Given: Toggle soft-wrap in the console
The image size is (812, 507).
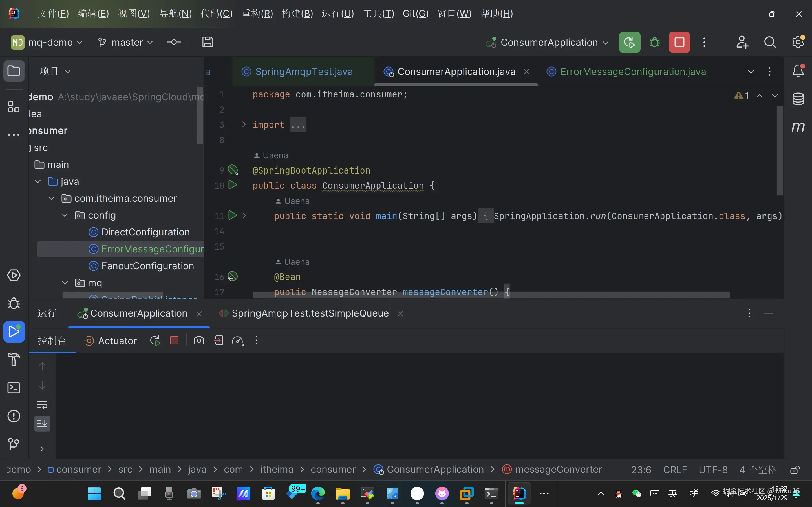Looking at the screenshot, I should [x=42, y=405].
